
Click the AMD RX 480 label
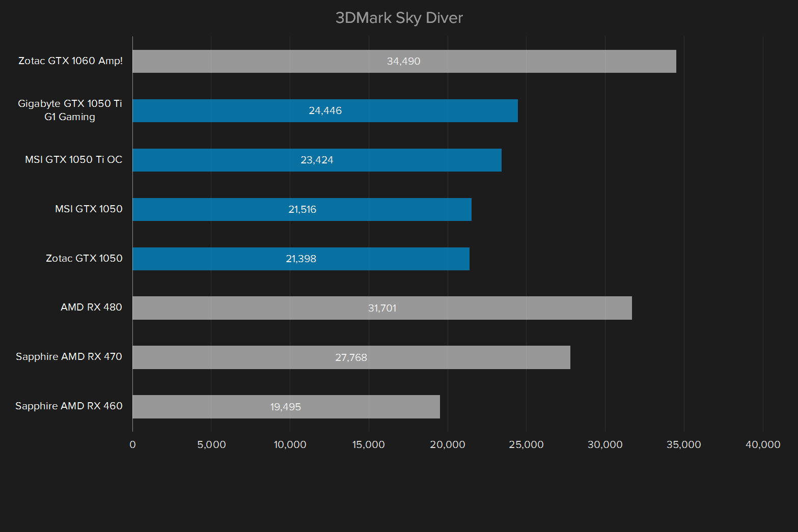(x=91, y=307)
